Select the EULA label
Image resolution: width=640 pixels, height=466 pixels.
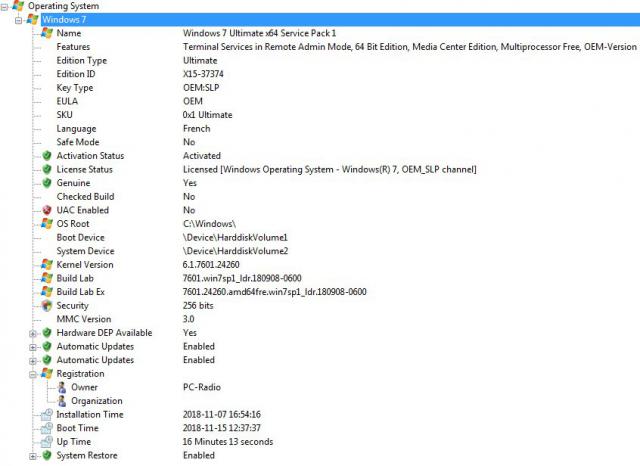point(67,101)
